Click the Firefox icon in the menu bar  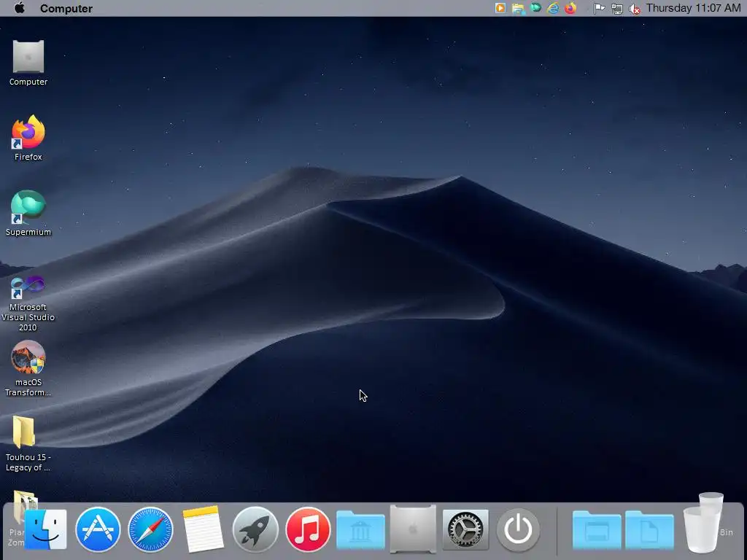pos(570,8)
